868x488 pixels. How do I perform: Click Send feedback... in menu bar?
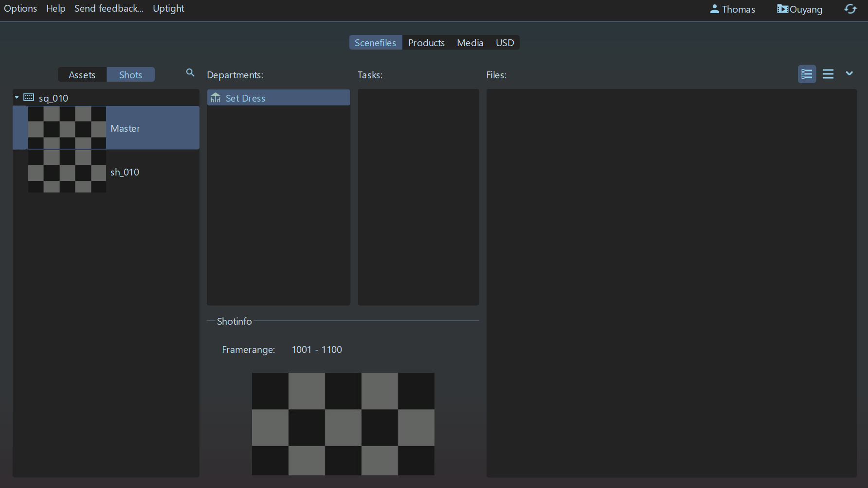click(x=109, y=9)
